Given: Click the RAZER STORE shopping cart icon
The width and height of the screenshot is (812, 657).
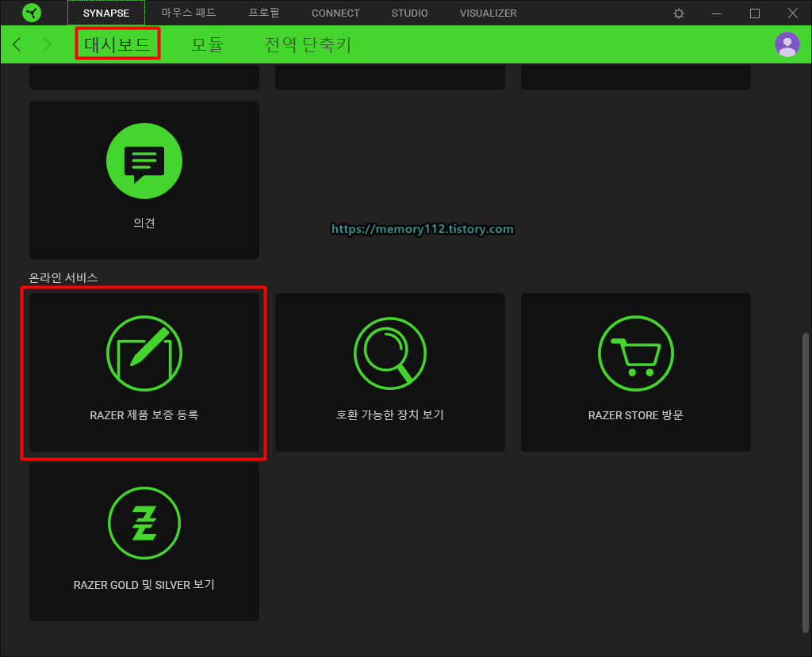Looking at the screenshot, I should [x=635, y=353].
